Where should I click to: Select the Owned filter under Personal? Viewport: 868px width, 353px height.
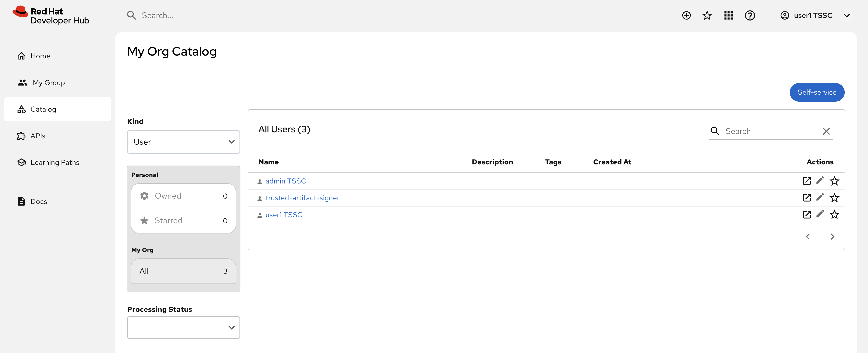coord(168,196)
